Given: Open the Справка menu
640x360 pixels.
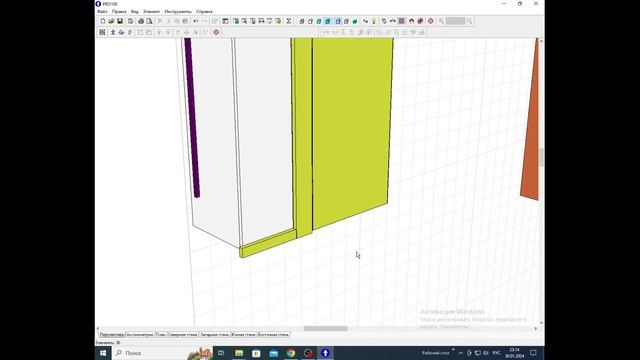Looking at the screenshot, I should [x=204, y=11].
